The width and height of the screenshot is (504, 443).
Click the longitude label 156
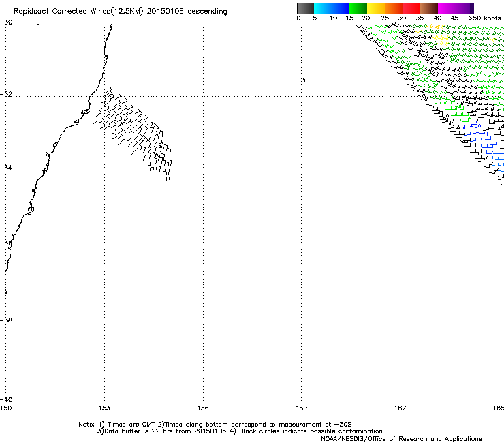pyautogui.click(x=203, y=408)
